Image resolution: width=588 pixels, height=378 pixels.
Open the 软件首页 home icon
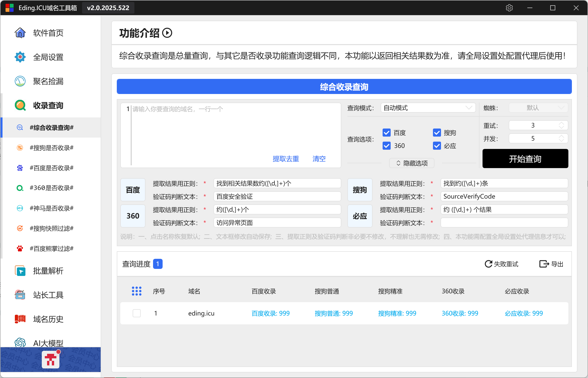pyautogui.click(x=20, y=33)
